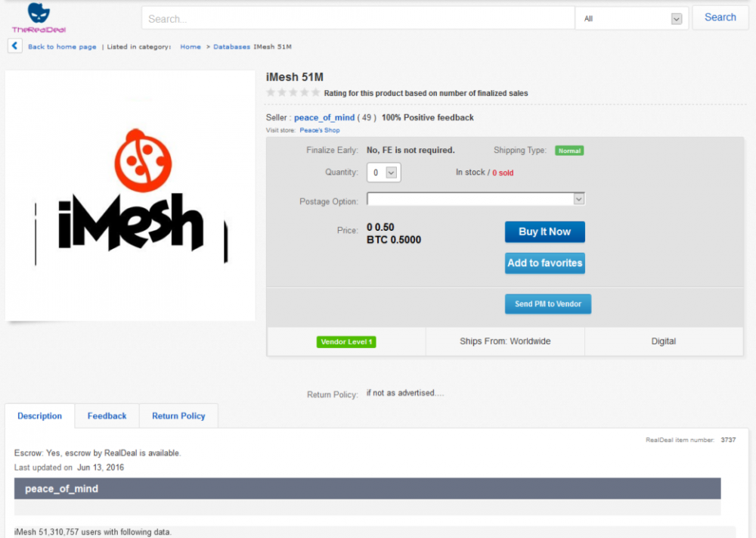756x538 pixels.
Task: Open the All category dropdown
Action: coord(632,18)
